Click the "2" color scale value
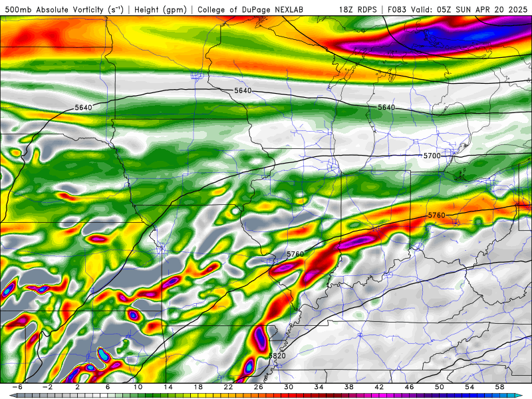This screenshot has width=532, height=399. (78, 387)
